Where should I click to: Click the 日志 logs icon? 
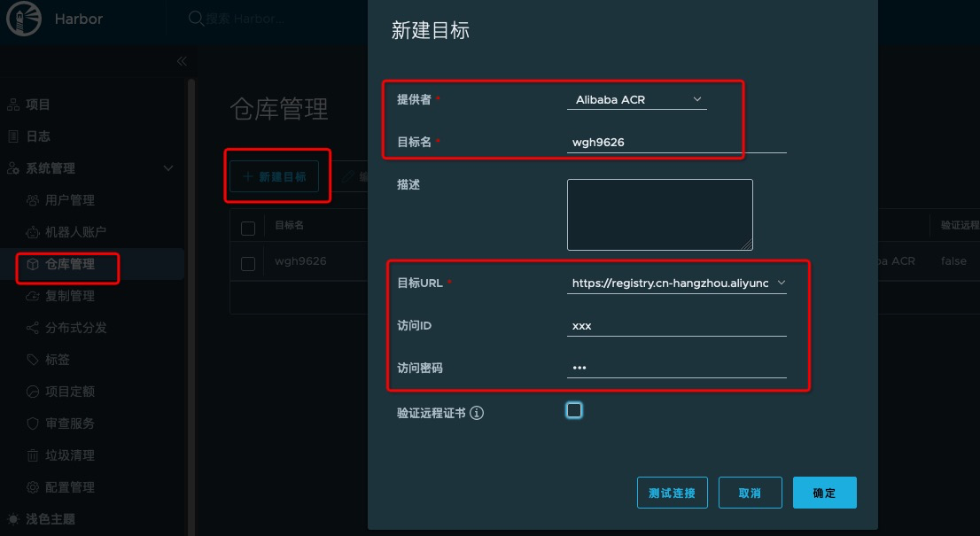pyautogui.click(x=13, y=136)
